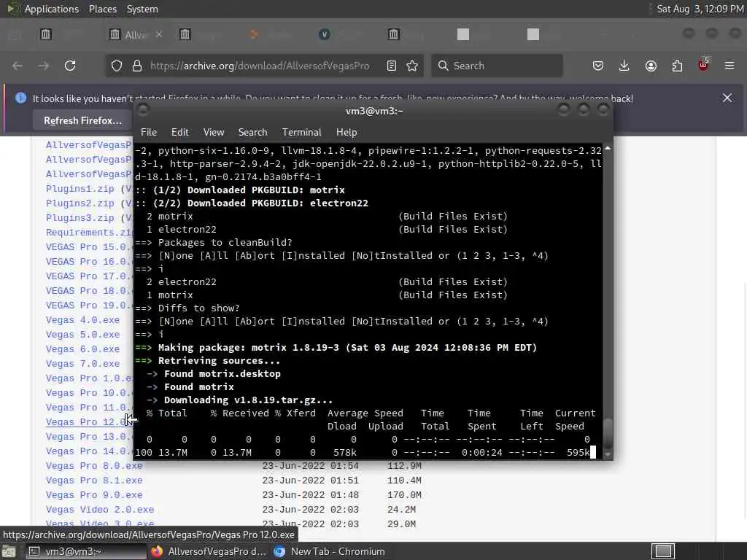Switch to New Tab - Chromium taskbar window
The image size is (747, 560).
point(330,551)
